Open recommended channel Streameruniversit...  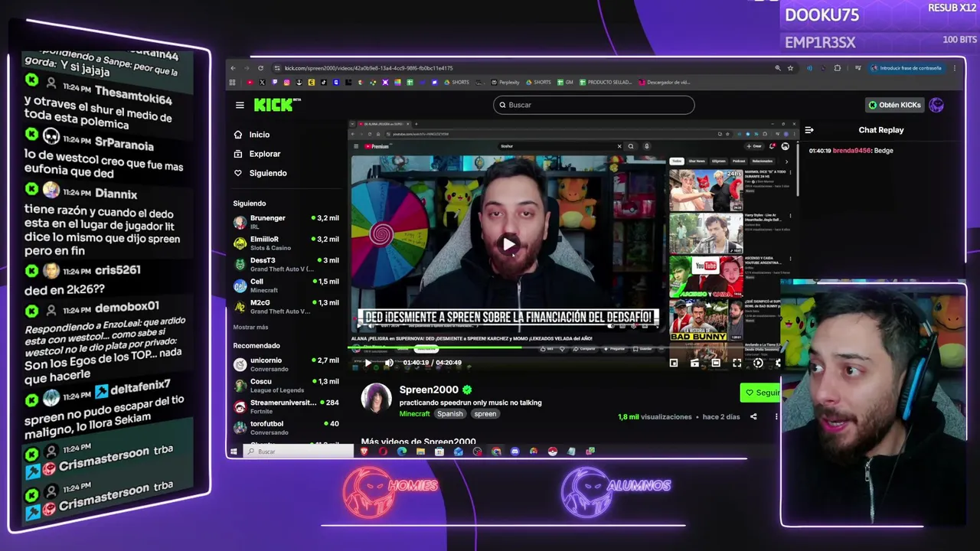coord(286,406)
